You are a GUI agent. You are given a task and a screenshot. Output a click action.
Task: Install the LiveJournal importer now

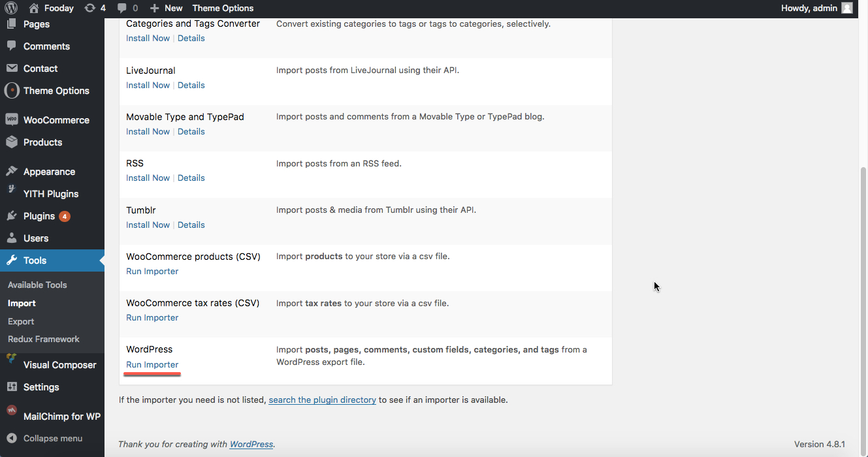(148, 85)
